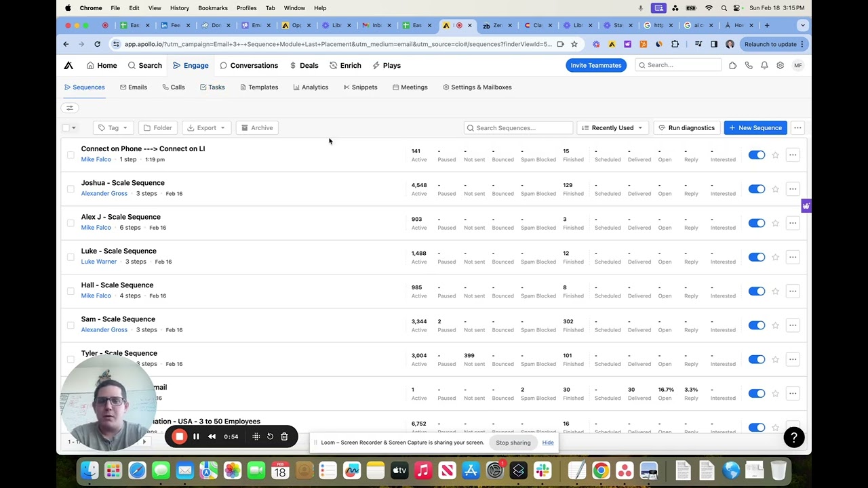Open the Export dropdown
The height and width of the screenshot is (488, 868).
point(206,127)
